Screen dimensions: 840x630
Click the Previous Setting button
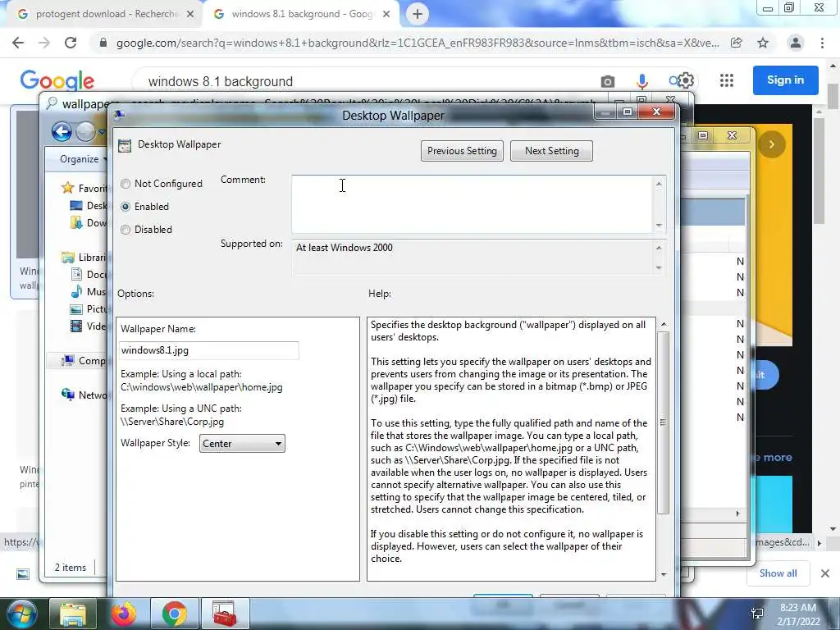(463, 151)
